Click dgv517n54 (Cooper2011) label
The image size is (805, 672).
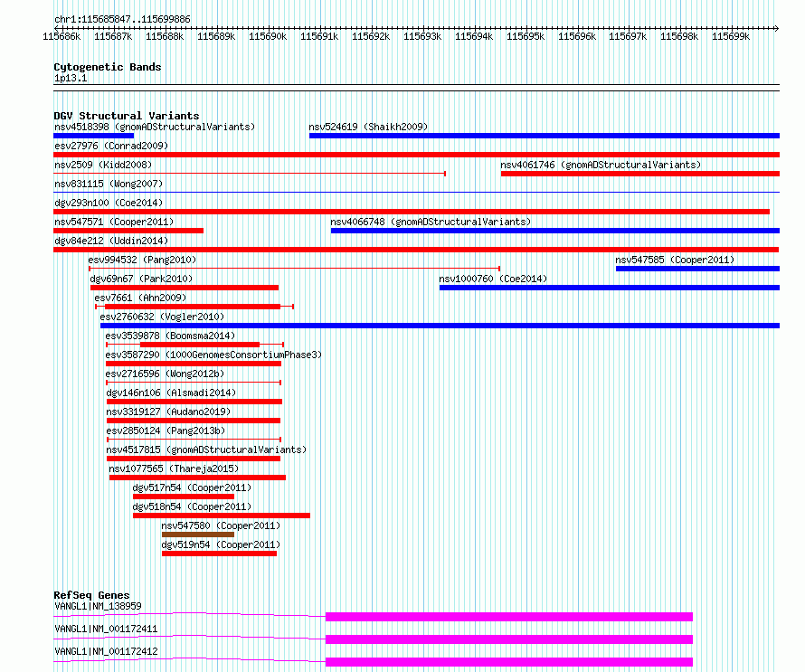pos(192,487)
